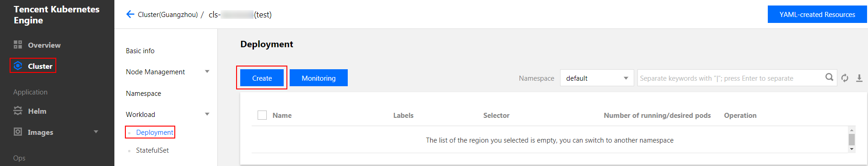Click the Helm icon in sidebar
The width and height of the screenshot is (868, 166).
[18, 111]
